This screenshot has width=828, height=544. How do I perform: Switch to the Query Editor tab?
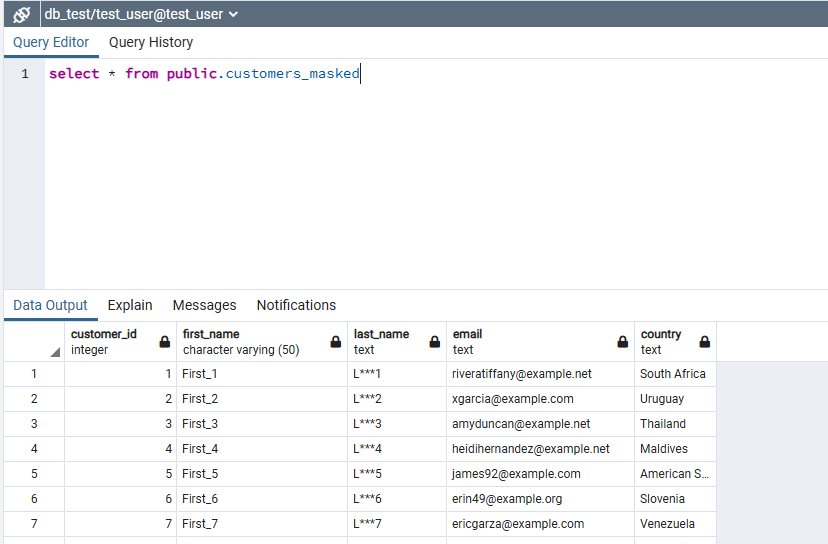(x=51, y=42)
